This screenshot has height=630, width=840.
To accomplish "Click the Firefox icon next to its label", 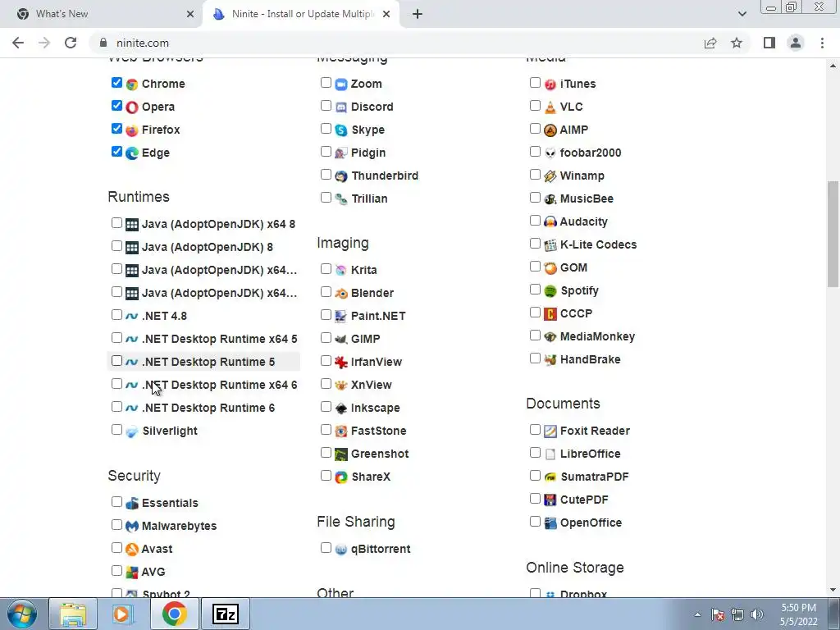I will (x=132, y=130).
